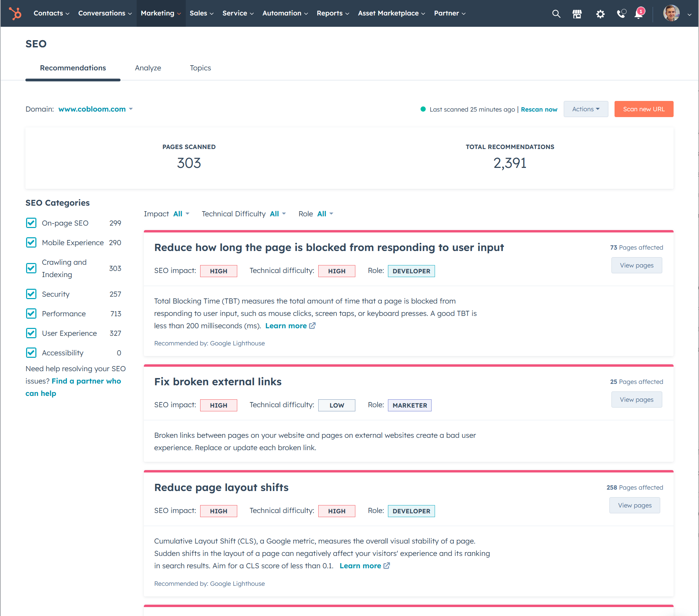This screenshot has height=616, width=699.
Task: Open the Actions dropdown button
Action: [x=586, y=109]
